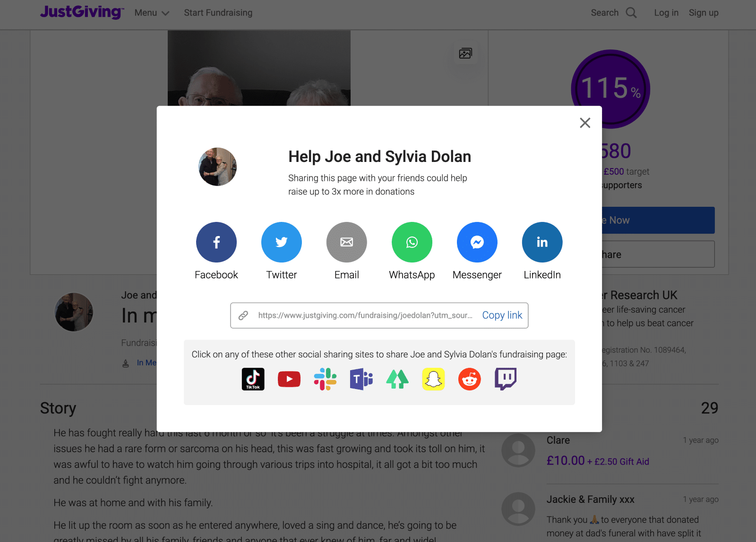This screenshot has height=542, width=756.
Task: Click the WhatsApp label text
Action: tap(412, 275)
